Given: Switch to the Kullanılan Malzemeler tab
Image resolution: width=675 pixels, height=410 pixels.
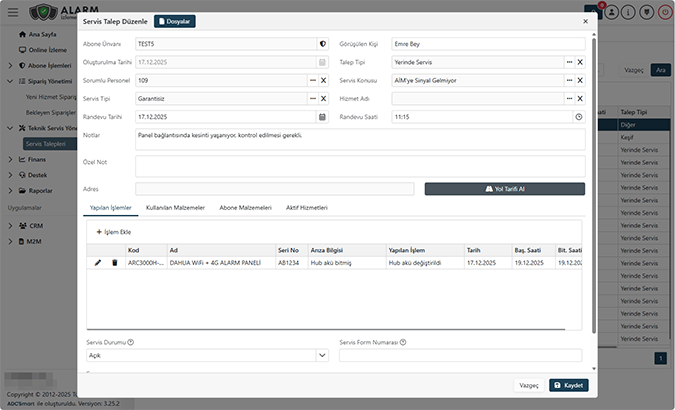Looking at the screenshot, I should (x=175, y=207).
